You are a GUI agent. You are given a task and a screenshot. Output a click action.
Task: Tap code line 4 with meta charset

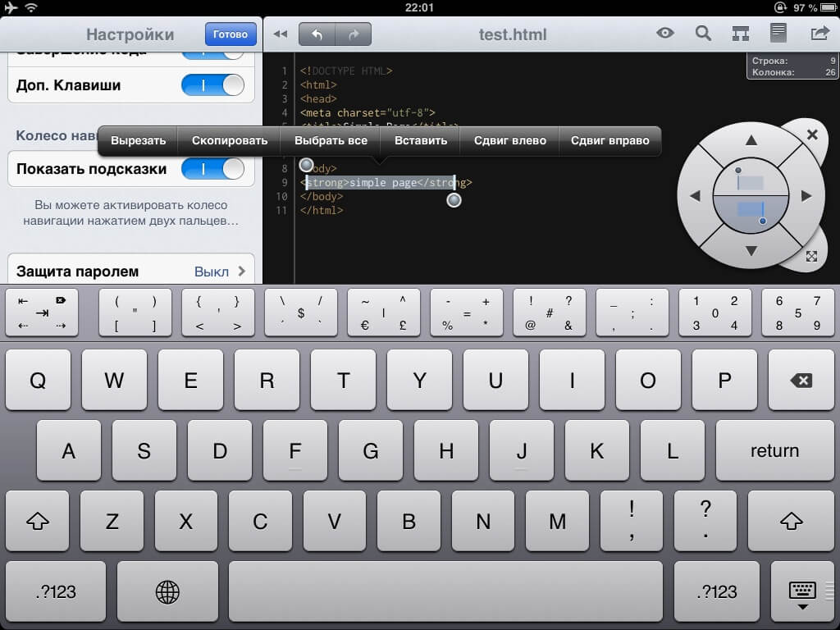click(367, 113)
